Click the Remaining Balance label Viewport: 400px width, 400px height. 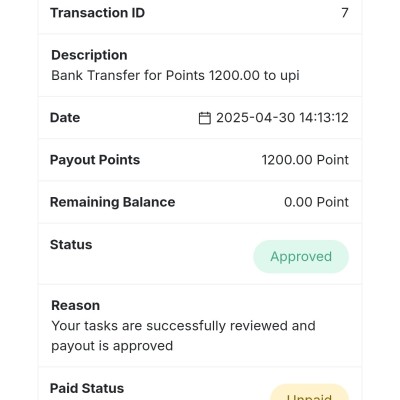point(113,202)
